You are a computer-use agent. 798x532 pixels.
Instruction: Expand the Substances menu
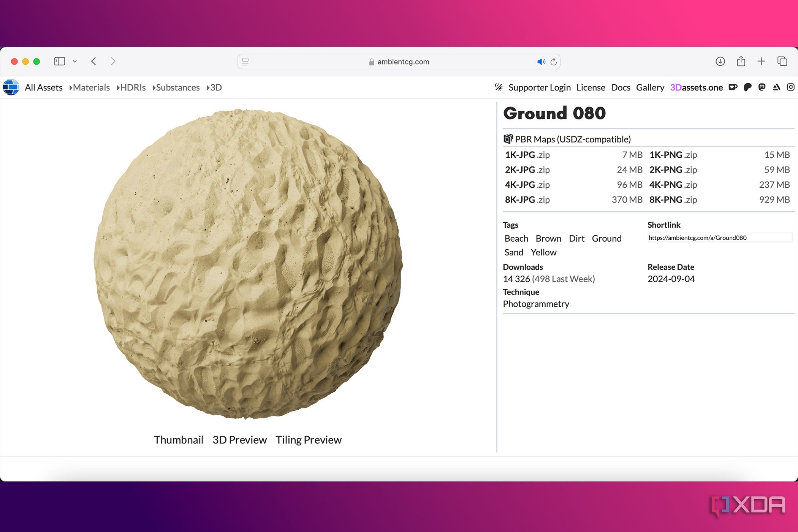pyautogui.click(x=176, y=87)
